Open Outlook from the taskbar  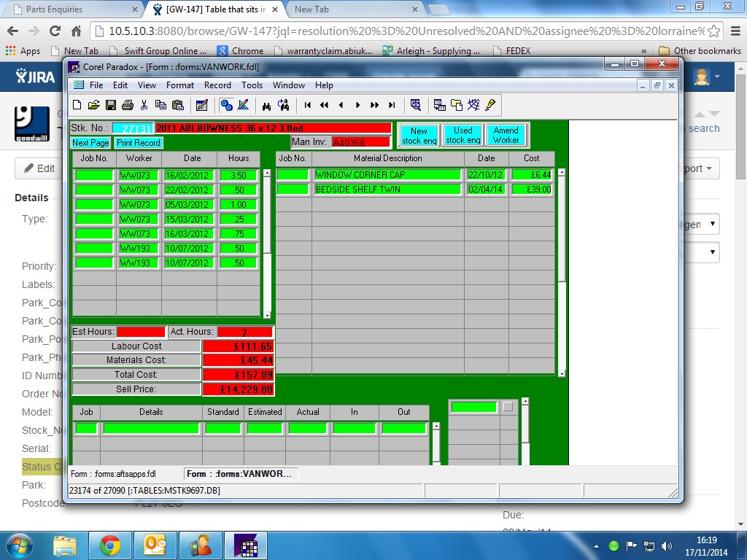(155, 545)
